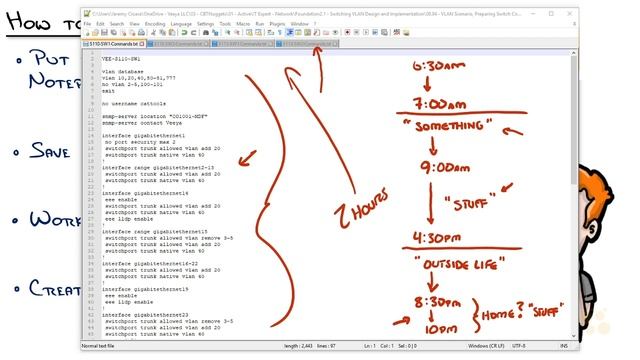
Task: Click the Copy toolbar icon
Action: 162,33
